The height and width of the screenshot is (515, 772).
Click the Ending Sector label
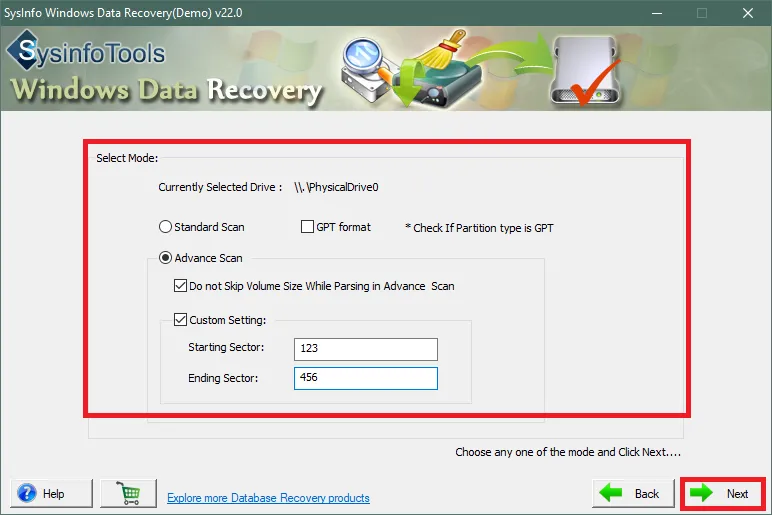click(x=223, y=378)
